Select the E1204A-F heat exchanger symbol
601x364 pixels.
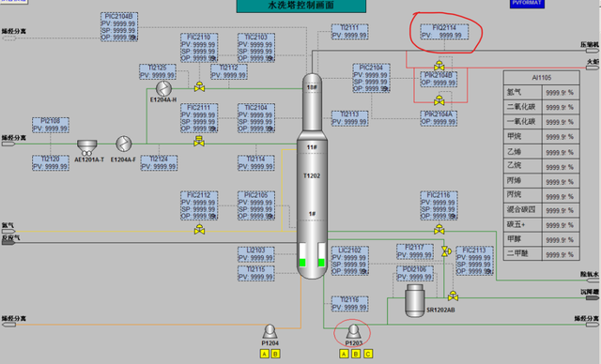[124, 144]
